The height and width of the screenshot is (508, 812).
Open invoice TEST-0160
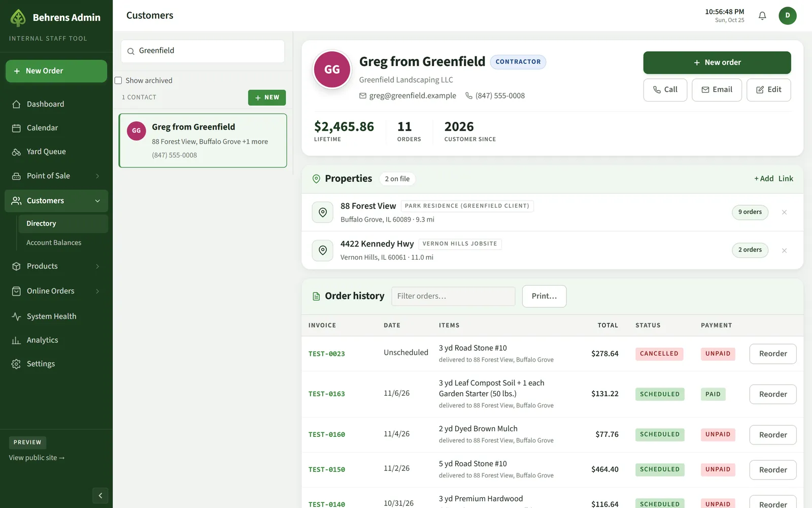pos(327,435)
